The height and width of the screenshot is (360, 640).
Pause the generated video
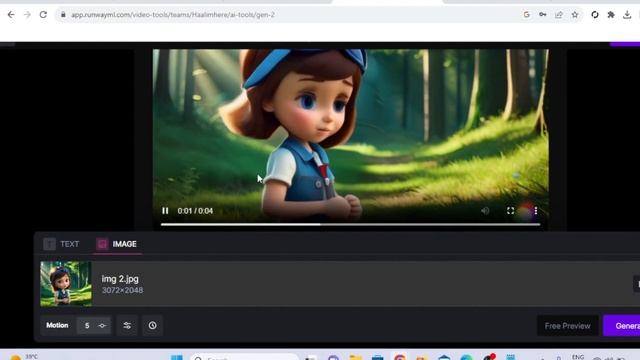tap(165, 211)
